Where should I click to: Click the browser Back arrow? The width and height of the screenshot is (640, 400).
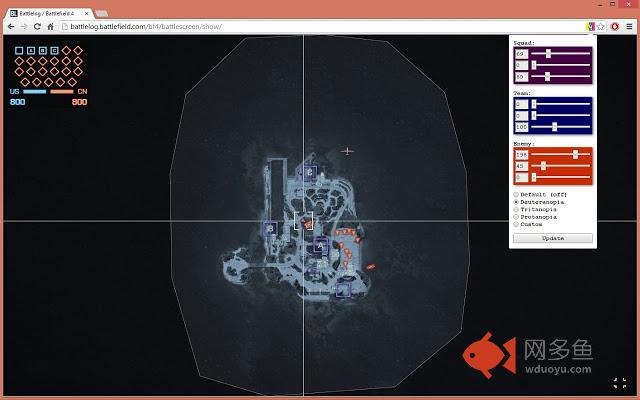[x=11, y=27]
